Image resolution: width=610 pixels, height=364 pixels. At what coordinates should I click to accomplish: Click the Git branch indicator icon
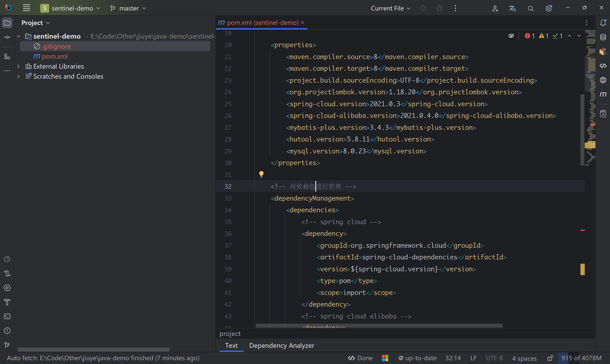click(x=113, y=8)
